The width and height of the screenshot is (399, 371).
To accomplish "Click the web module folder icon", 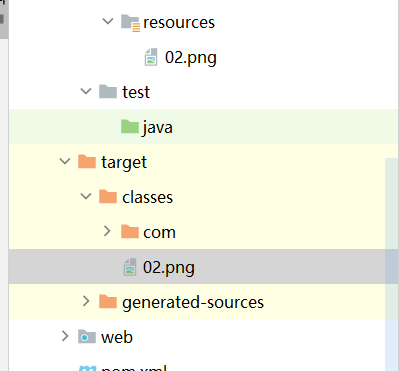I will (87, 336).
